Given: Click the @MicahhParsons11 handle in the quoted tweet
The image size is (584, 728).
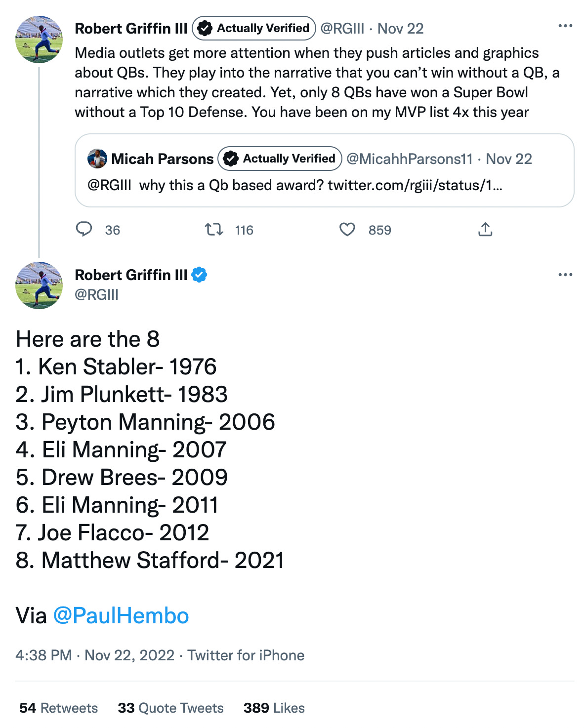Looking at the screenshot, I should [x=410, y=159].
